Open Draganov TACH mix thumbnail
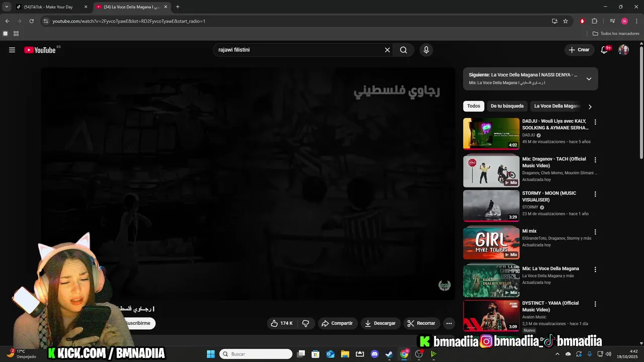The image size is (644, 362). click(491, 171)
